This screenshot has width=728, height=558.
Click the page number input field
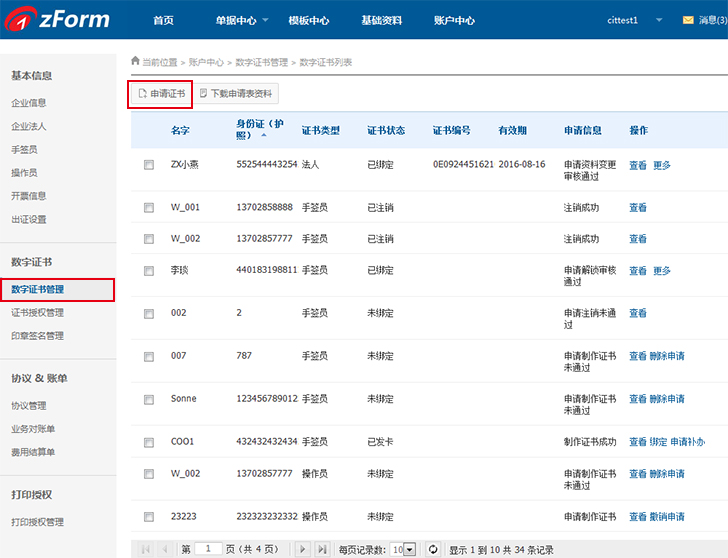[209, 549]
